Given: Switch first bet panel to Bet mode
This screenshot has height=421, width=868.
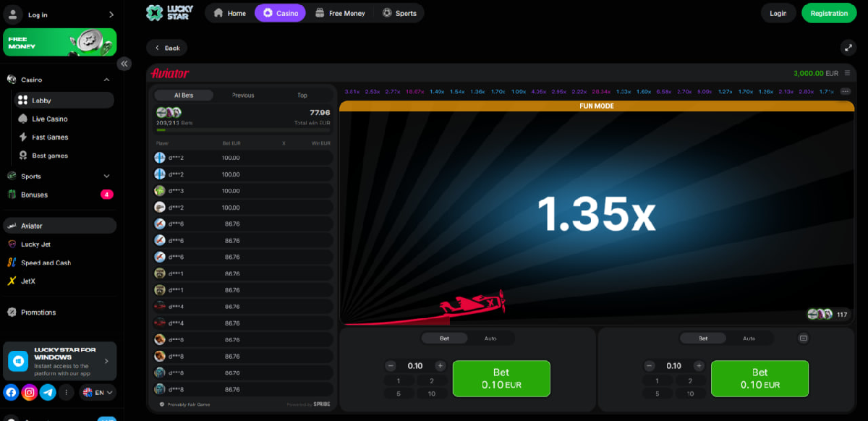Looking at the screenshot, I should pos(444,338).
